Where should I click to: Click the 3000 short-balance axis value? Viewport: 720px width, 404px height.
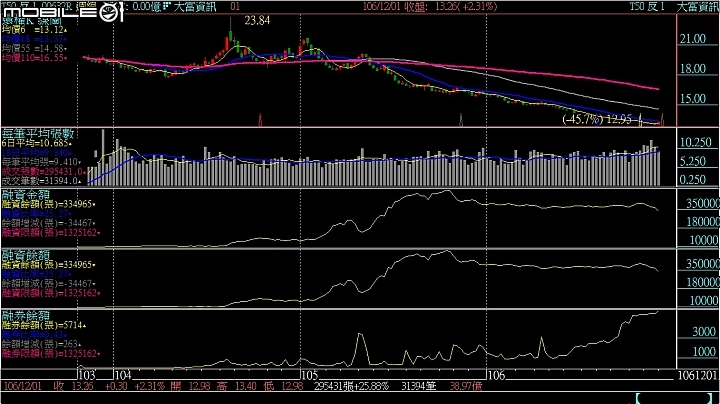pos(704,332)
